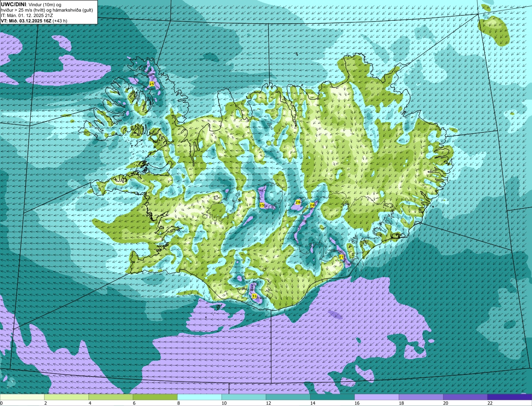The height and width of the screenshot is (406, 532).
Task: Pick the darkest swatch above 22 m/s
Action: (510, 397)
